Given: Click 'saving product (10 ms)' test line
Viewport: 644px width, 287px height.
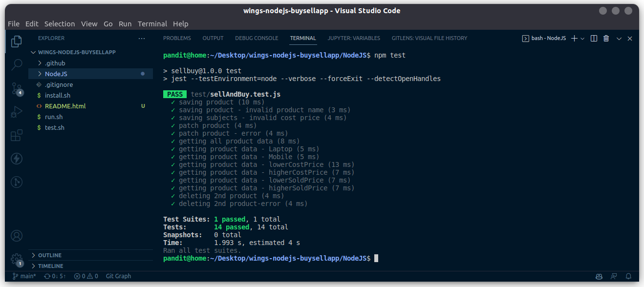Looking at the screenshot, I should click(221, 102).
